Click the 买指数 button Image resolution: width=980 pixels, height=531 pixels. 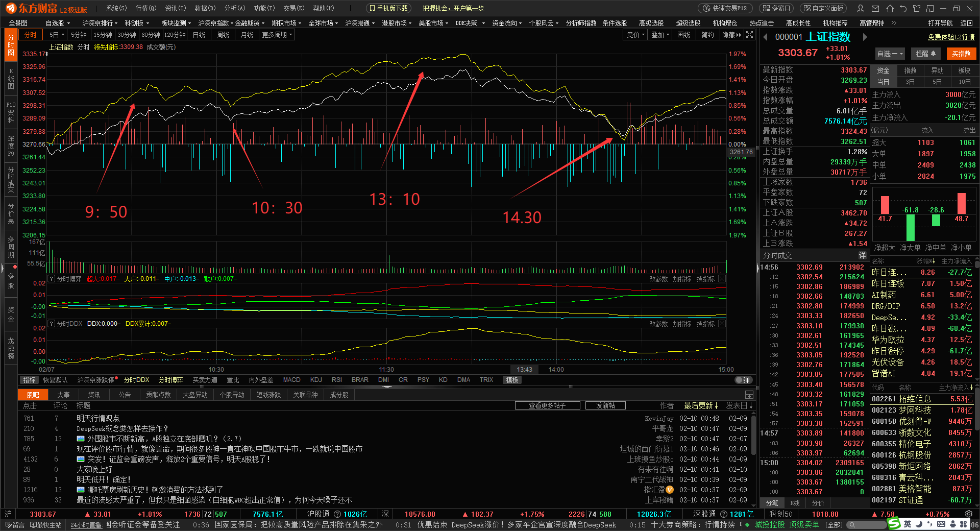pyautogui.click(x=962, y=54)
